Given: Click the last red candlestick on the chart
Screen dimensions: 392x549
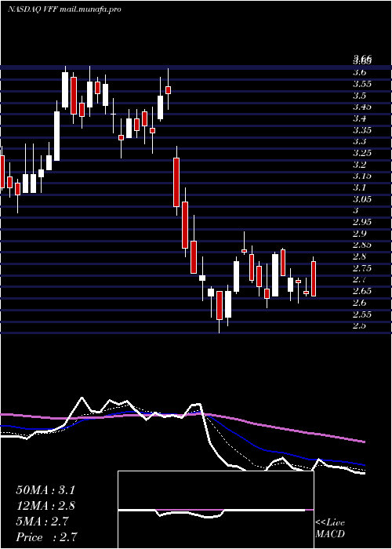Looking at the screenshot, I should click(x=314, y=278).
